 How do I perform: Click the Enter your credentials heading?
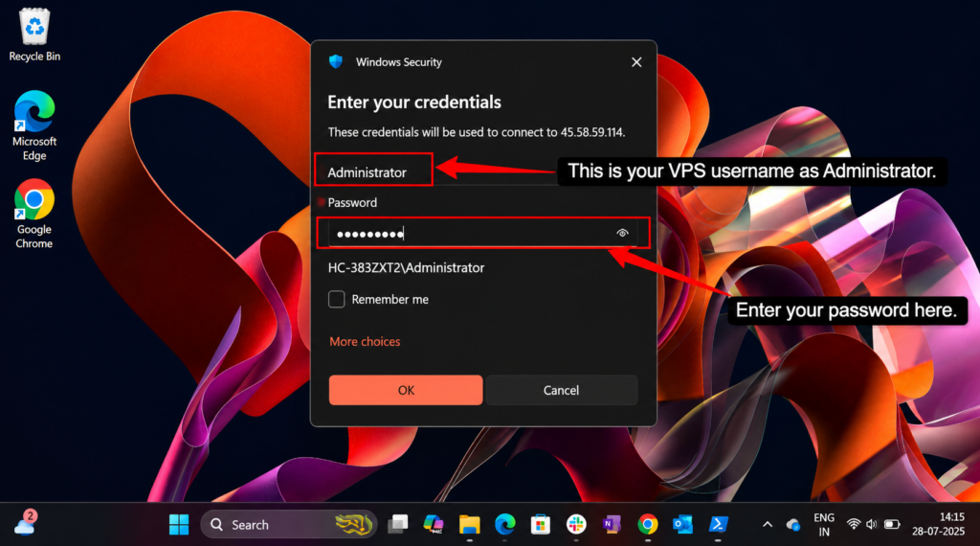tap(414, 102)
